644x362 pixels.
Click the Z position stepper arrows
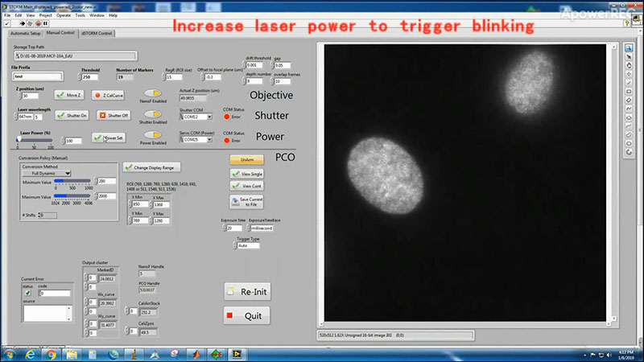pyautogui.click(x=19, y=96)
